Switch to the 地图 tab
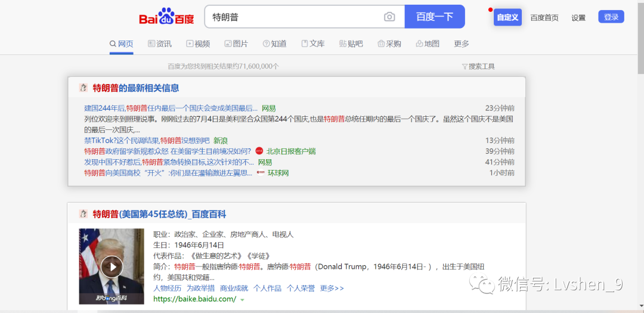644x313 pixels. (x=428, y=44)
